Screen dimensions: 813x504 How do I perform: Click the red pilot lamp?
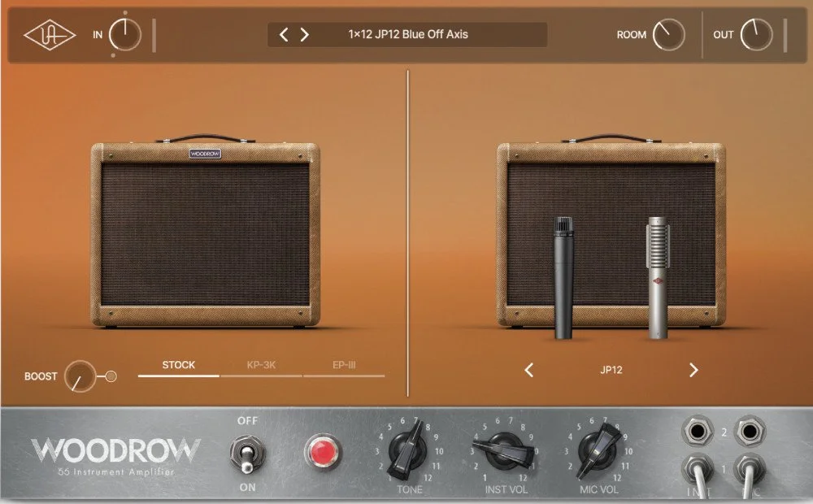[x=323, y=451]
